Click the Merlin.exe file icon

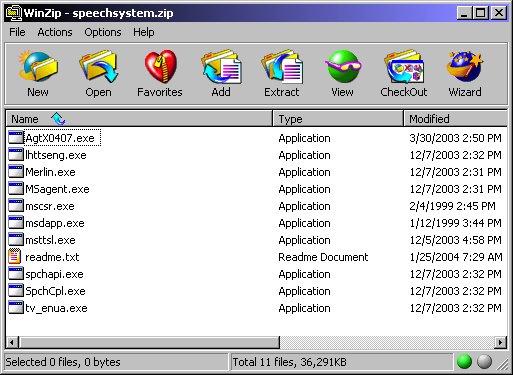[x=16, y=172]
